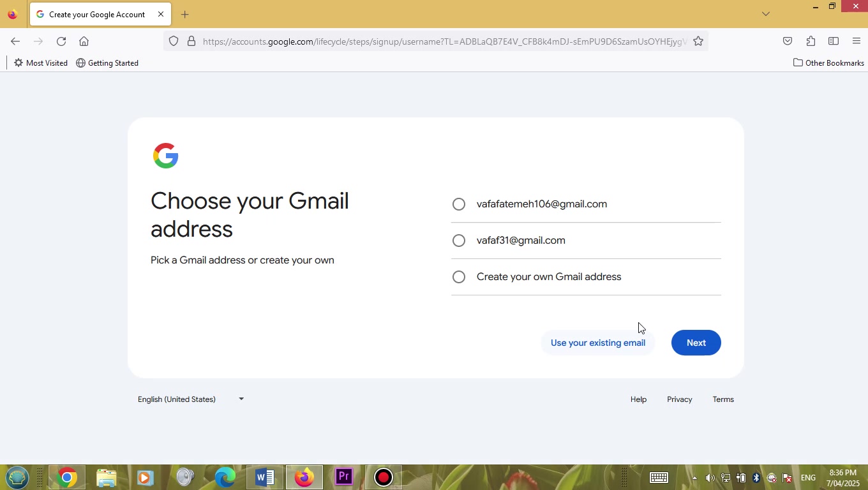This screenshot has height=490, width=868.
Task: Select vafaf31@gmail.com radio option
Action: click(x=459, y=241)
